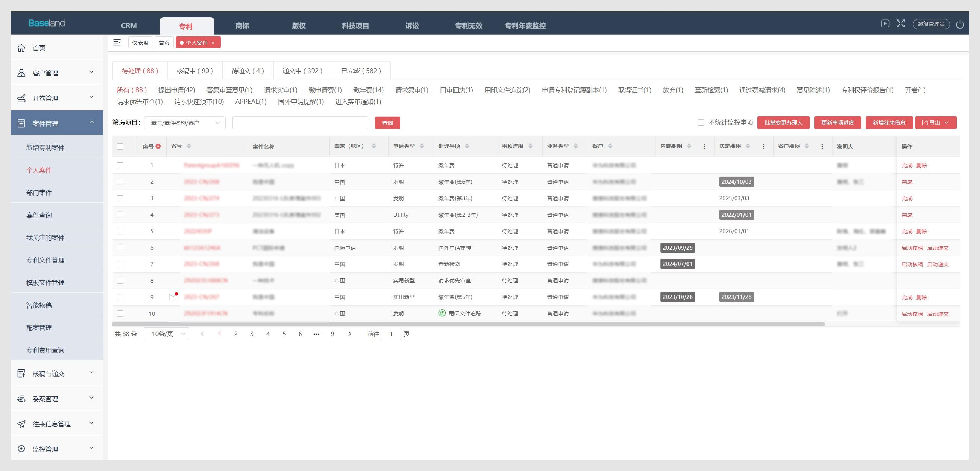Image resolution: width=980 pixels, height=471 pixels.
Task: Check the checkbox for row 9
Action: [120, 297]
